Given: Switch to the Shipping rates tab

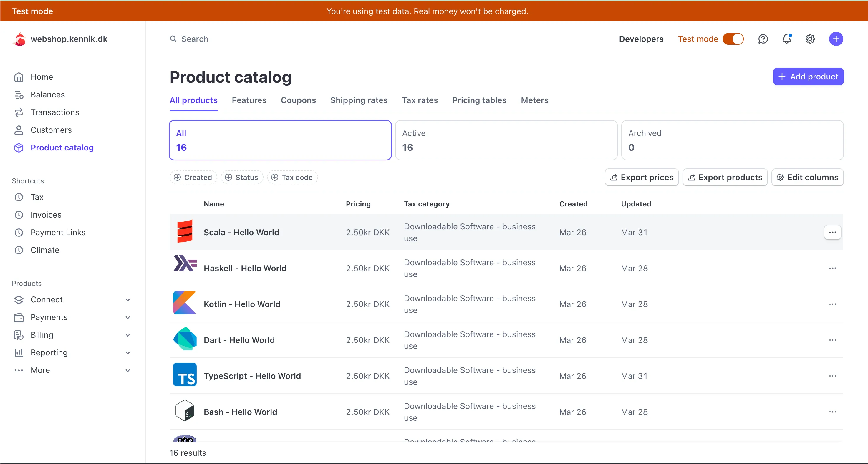Looking at the screenshot, I should (x=359, y=100).
